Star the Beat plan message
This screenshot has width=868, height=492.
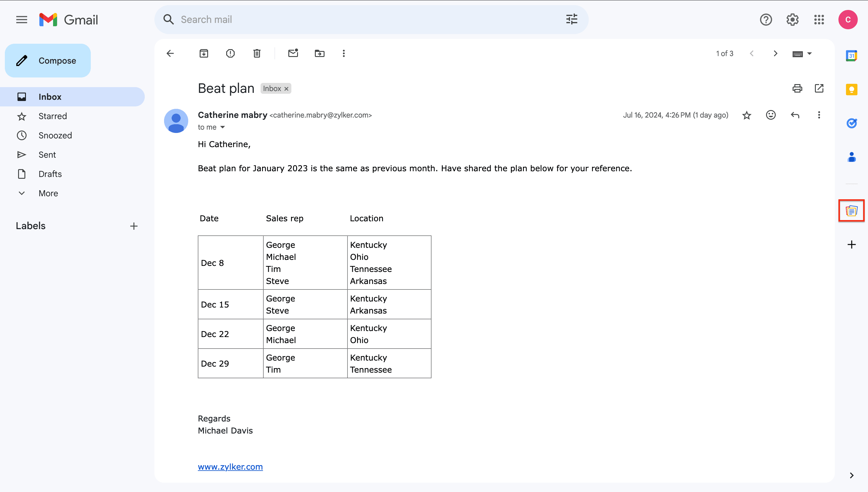(x=746, y=115)
